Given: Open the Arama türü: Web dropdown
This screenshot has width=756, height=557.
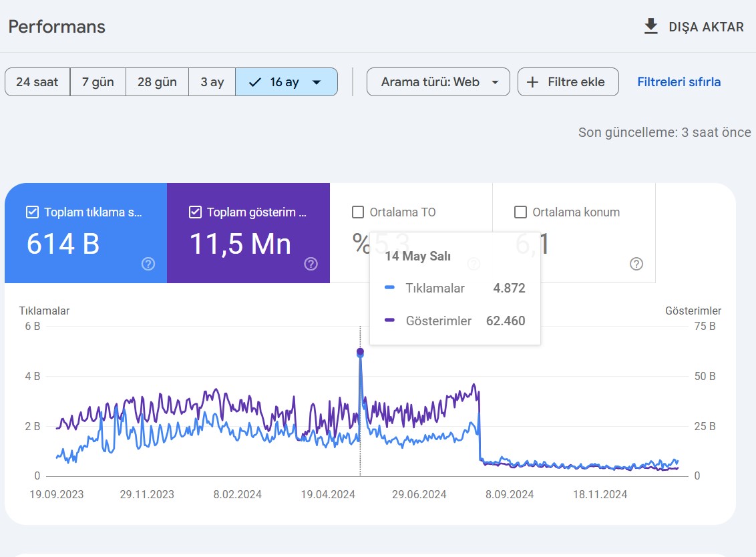Looking at the screenshot, I should coord(438,82).
